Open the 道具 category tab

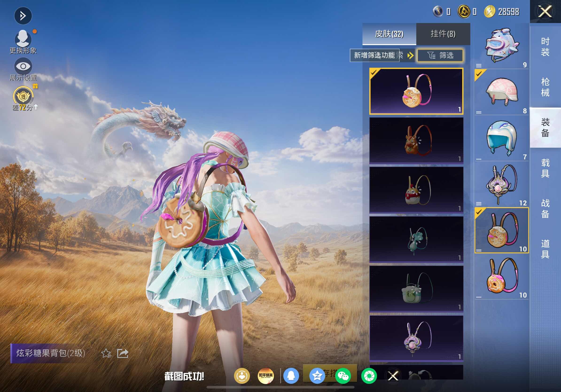tap(545, 249)
